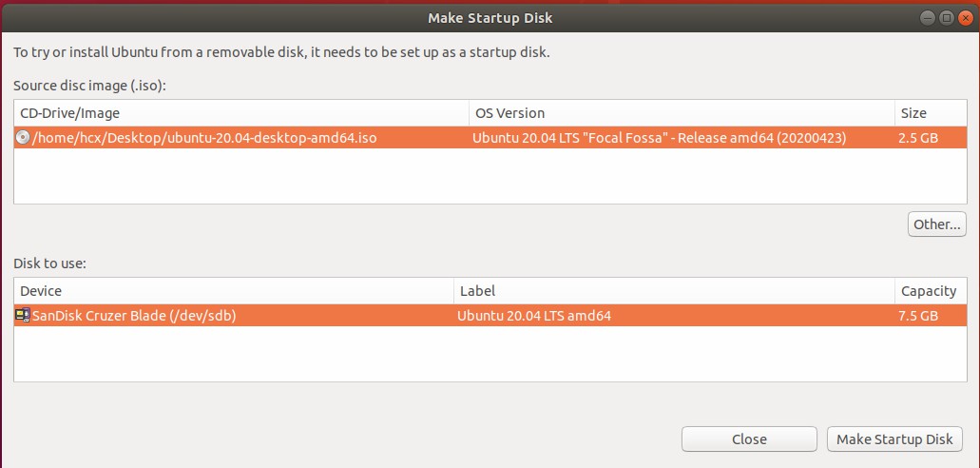This screenshot has height=468, width=980.
Task: Click the Capacity column header
Action: 930,291
